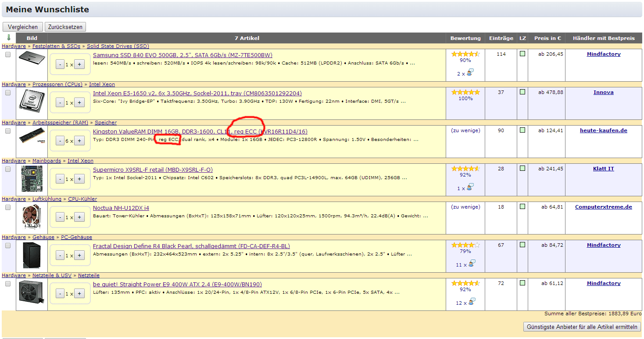Open the Samsung SSD 840 EVO product link
The width and height of the screenshot is (644, 339).
[x=182, y=55]
